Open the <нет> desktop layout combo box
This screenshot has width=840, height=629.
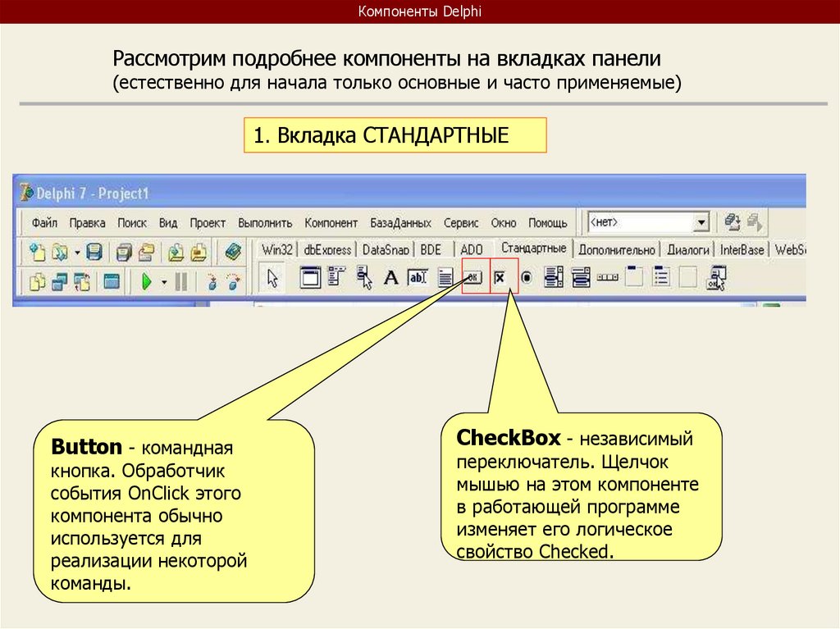[x=648, y=221]
